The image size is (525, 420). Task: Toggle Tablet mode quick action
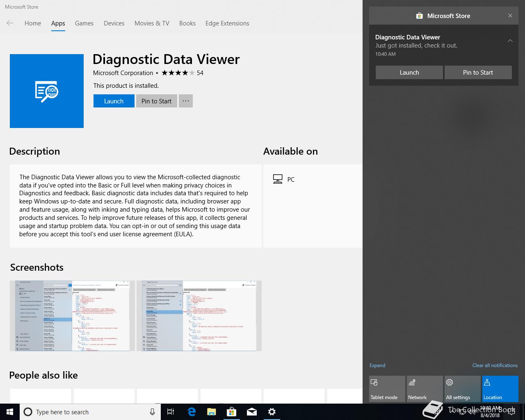(387, 389)
